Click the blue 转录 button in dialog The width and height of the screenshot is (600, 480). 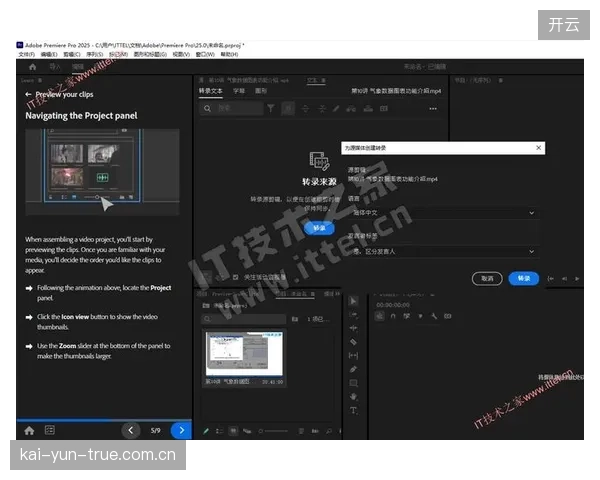(523, 279)
